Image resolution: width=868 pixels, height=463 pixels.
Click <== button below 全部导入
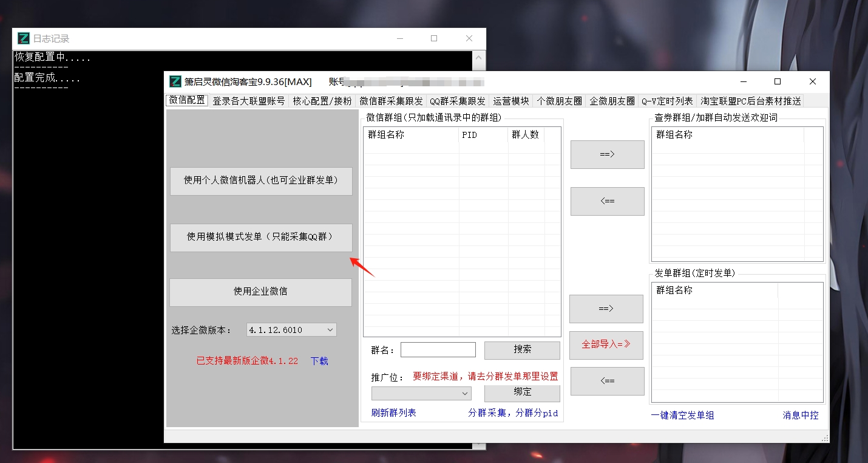coord(607,381)
